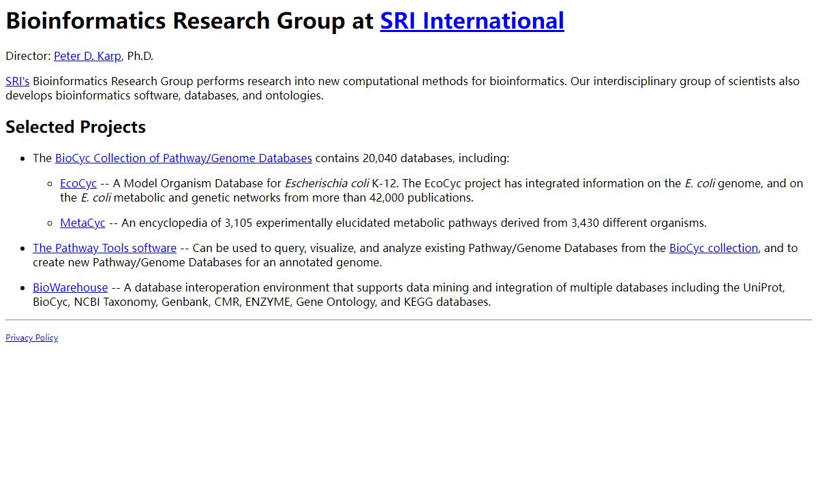
Task: Open BioCyc Collection of Pathway/Genome Databases link
Action: [183, 158]
